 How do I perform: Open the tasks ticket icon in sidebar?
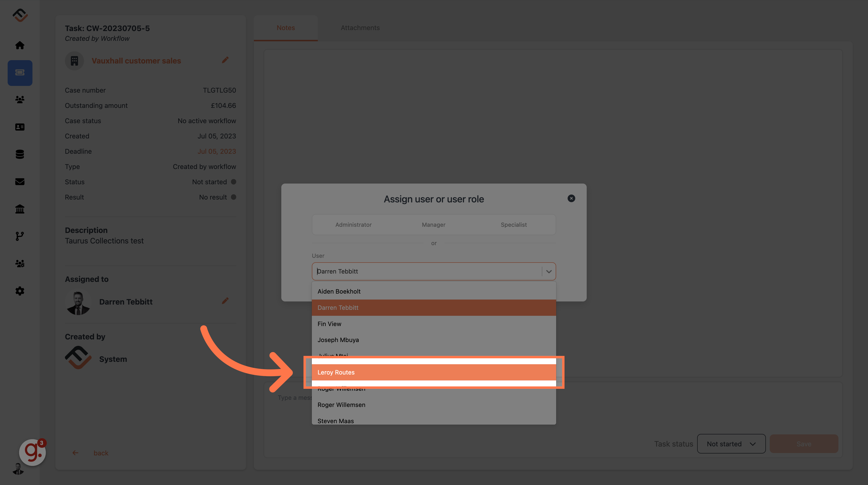point(20,73)
